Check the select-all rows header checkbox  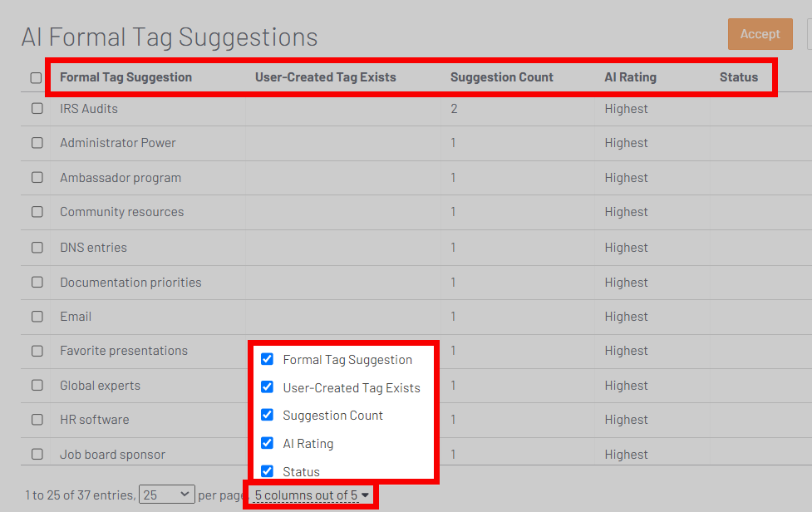(x=36, y=78)
